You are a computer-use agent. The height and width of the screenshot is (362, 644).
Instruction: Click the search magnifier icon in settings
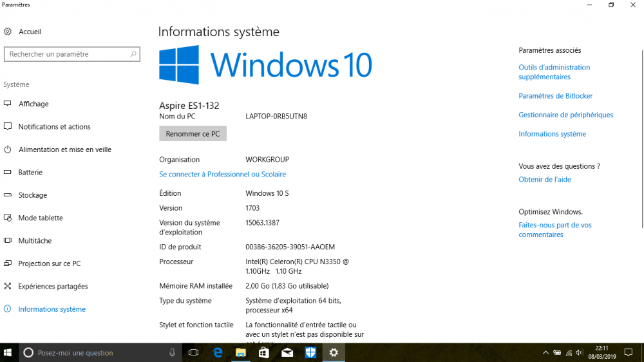(x=133, y=54)
